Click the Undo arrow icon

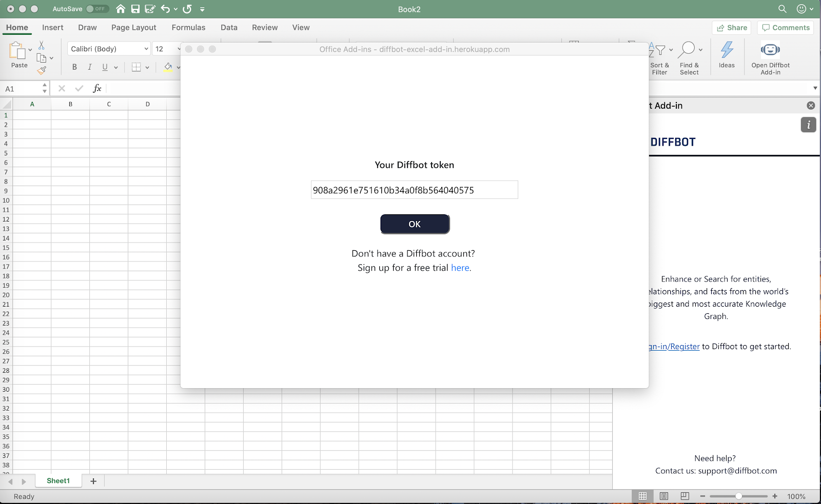(x=165, y=9)
